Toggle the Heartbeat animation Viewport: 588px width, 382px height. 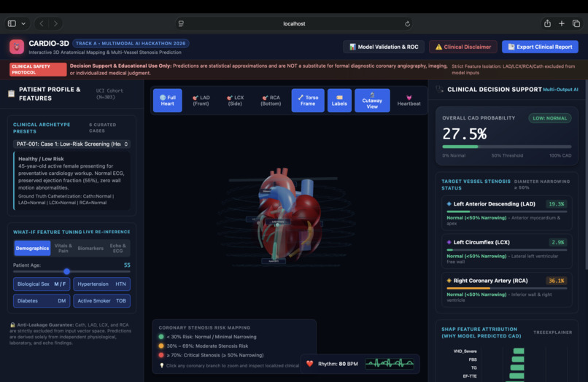tap(409, 101)
